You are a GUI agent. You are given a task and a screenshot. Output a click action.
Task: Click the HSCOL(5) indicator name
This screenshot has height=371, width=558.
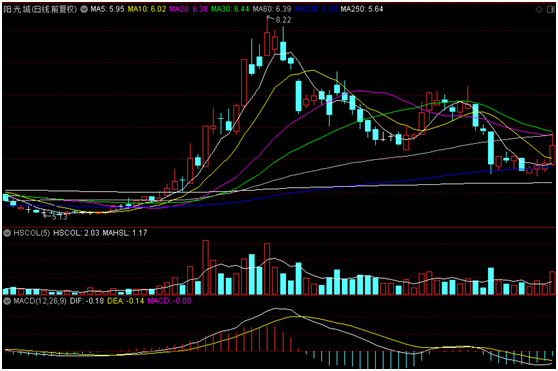tap(32, 233)
